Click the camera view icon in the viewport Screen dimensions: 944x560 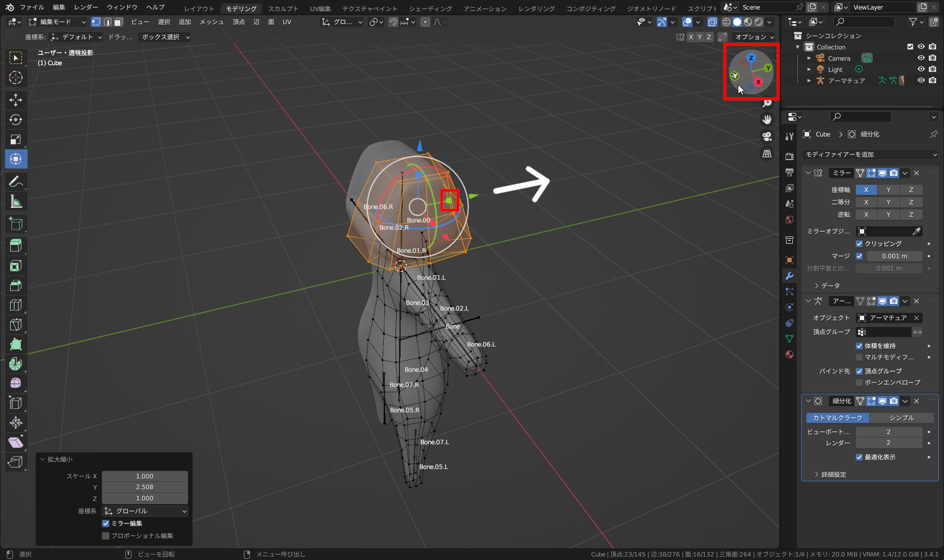766,136
